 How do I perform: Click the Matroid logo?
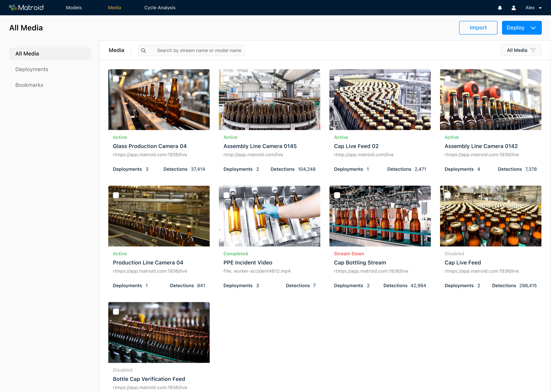coord(26,7)
